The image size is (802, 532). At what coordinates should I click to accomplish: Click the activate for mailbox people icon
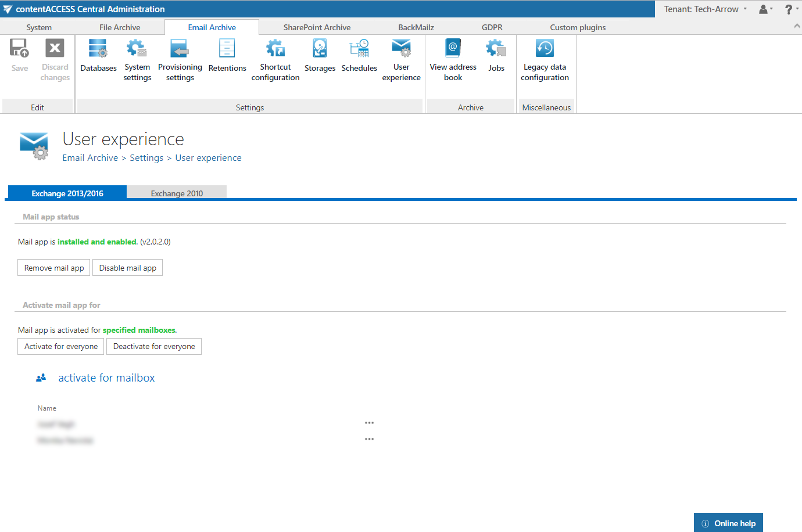[x=41, y=378]
